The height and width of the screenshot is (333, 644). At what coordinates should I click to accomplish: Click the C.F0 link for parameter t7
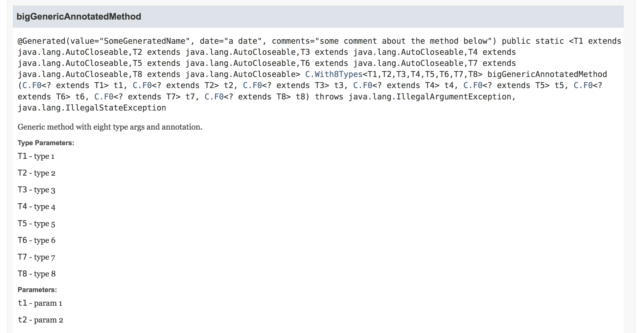(x=104, y=97)
